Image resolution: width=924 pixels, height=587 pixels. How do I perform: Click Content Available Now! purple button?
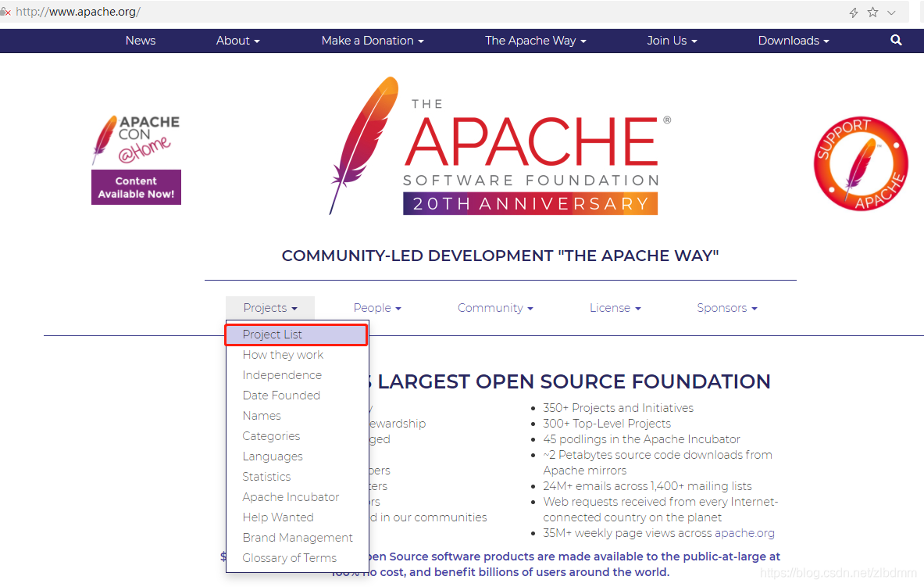point(136,187)
